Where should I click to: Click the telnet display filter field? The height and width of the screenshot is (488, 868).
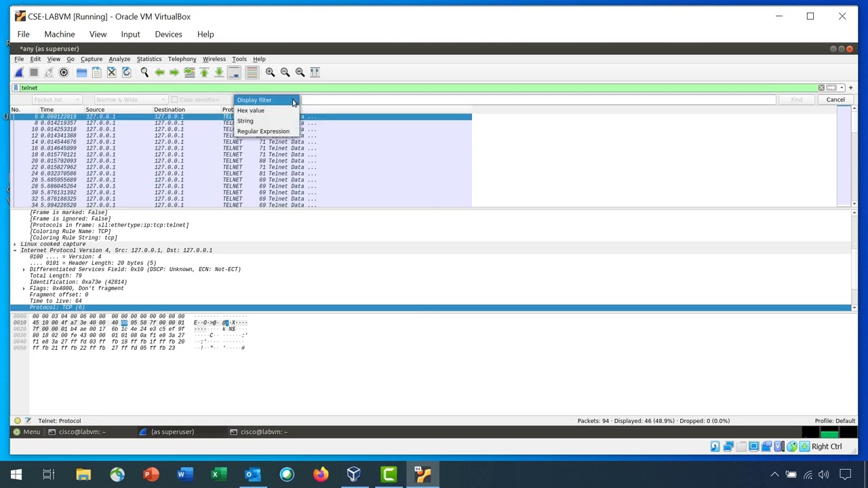tap(417, 87)
